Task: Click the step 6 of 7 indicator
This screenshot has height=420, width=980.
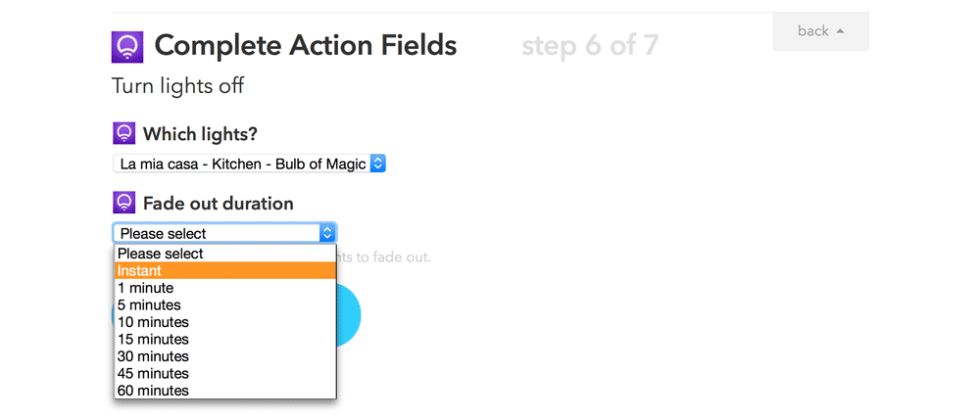Action: coord(590,46)
